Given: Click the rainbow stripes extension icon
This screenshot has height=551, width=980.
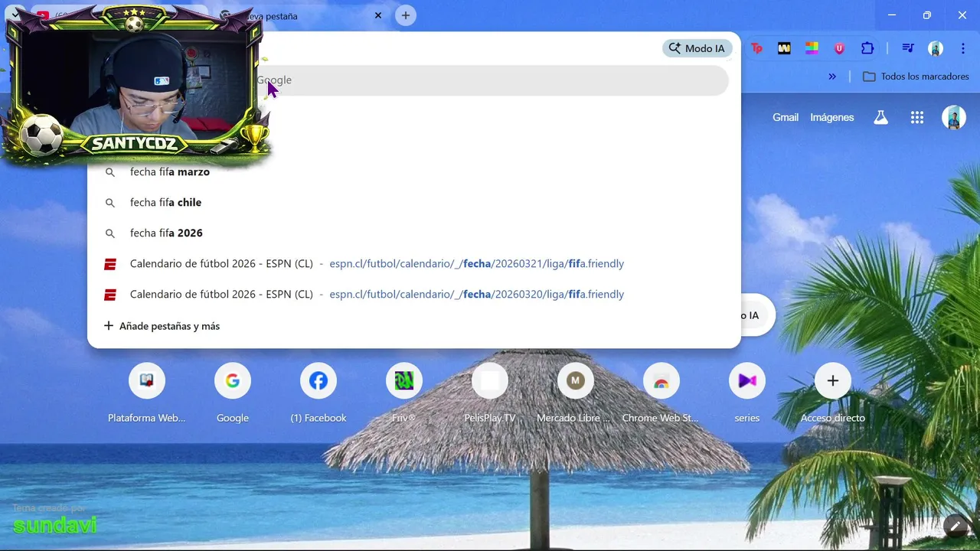Looking at the screenshot, I should pyautogui.click(x=812, y=48).
